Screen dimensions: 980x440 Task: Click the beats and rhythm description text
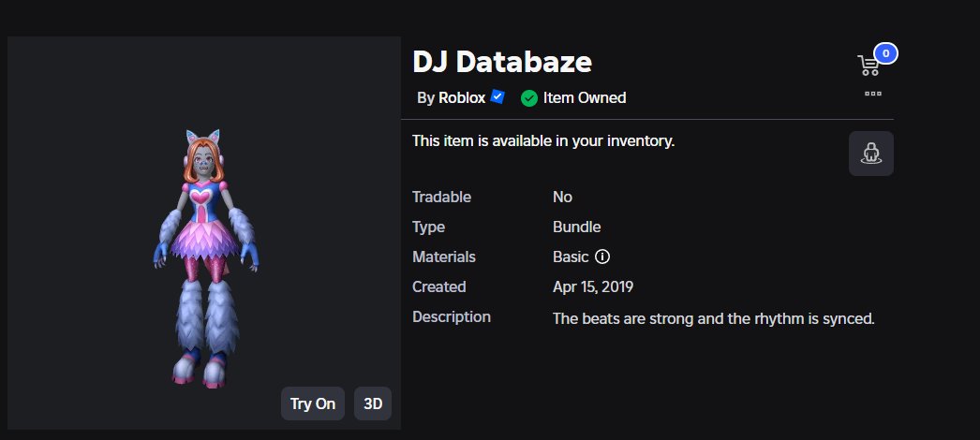click(714, 319)
